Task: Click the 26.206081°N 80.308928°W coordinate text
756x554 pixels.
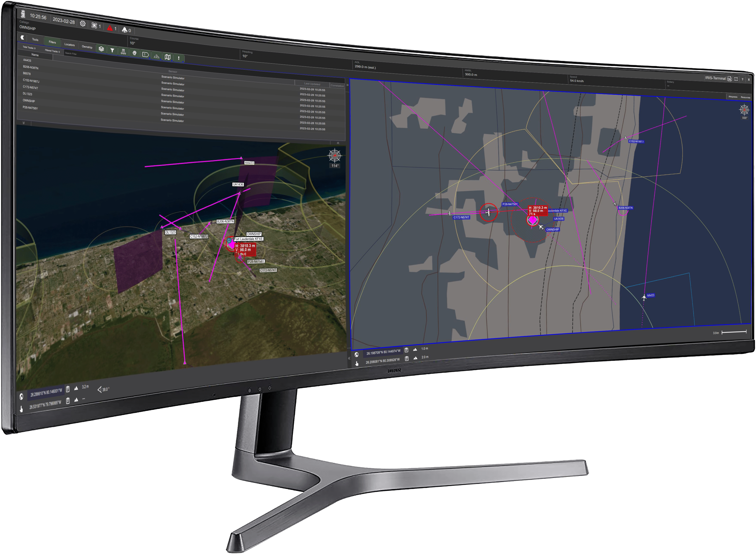Action: click(382, 361)
